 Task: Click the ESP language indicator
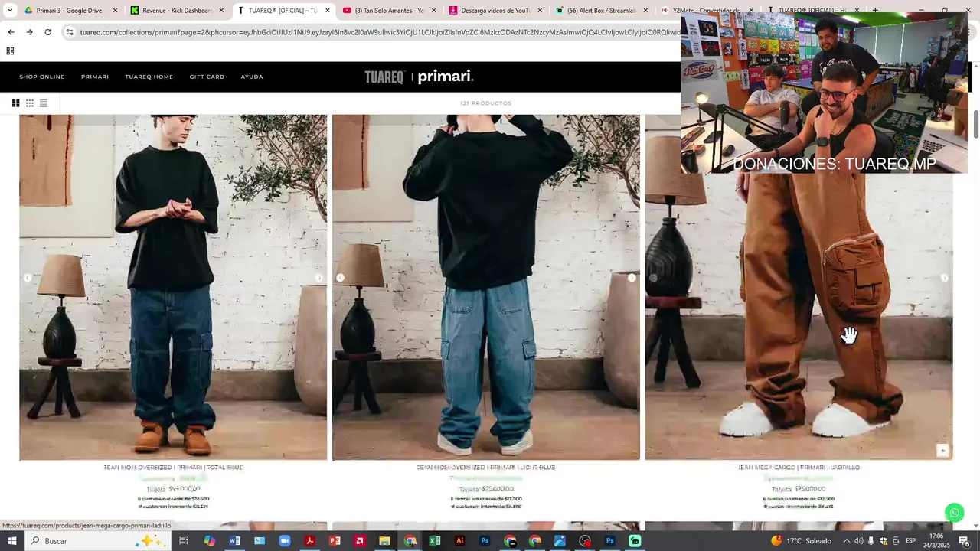coord(910,541)
